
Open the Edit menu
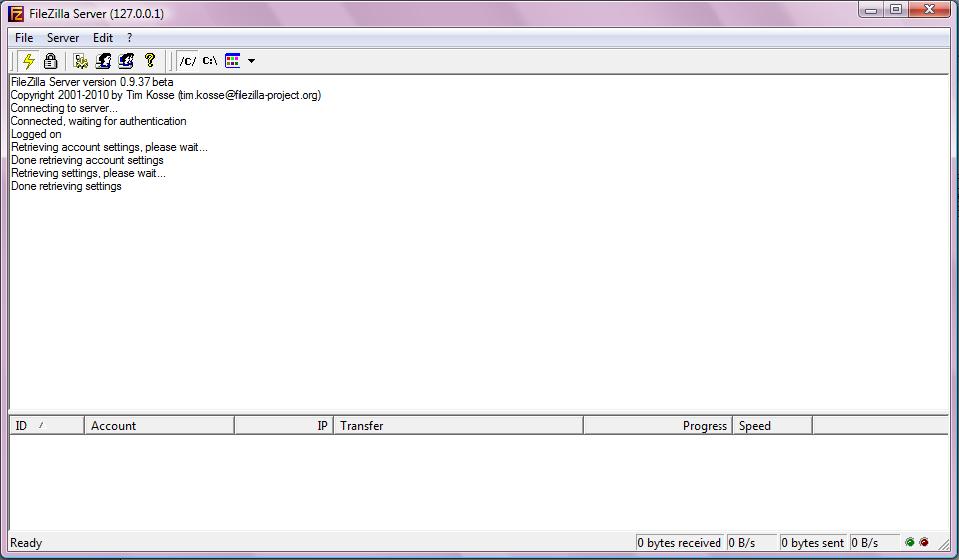click(x=103, y=38)
